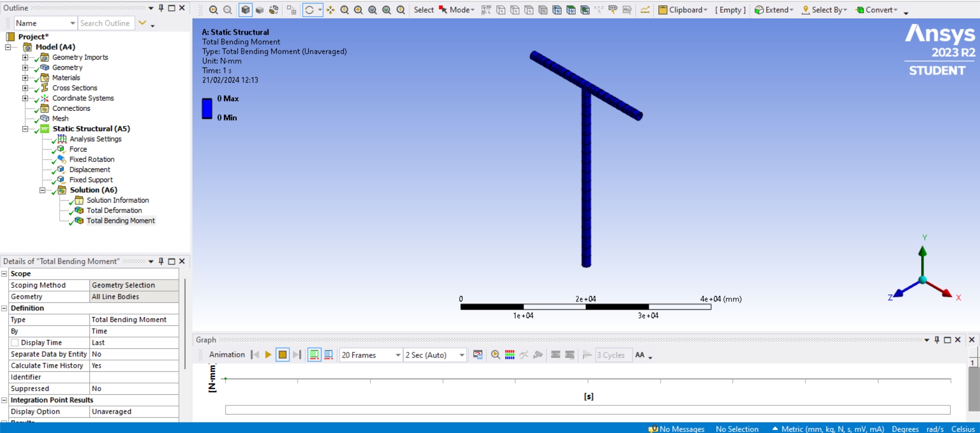Pin the Outline panel

point(161,8)
